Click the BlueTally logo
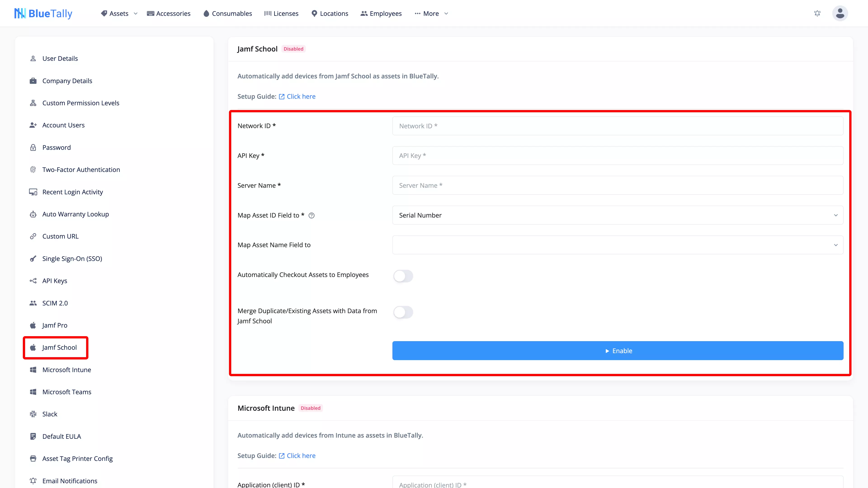This screenshot has width=868, height=488. coord(43,14)
